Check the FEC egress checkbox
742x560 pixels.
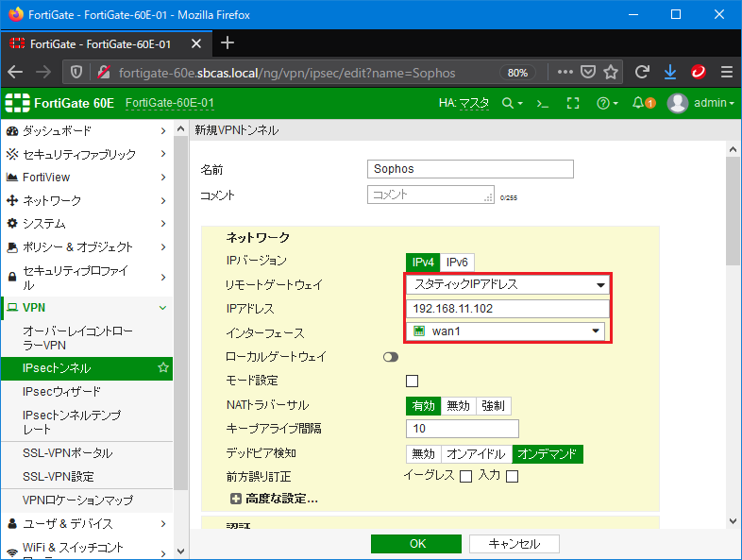[466, 476]
